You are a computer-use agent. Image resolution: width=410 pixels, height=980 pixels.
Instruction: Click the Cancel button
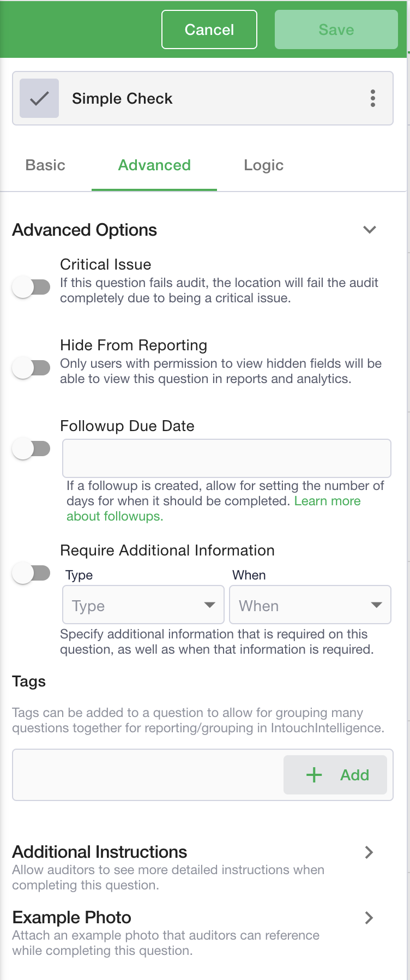(209, 29)
